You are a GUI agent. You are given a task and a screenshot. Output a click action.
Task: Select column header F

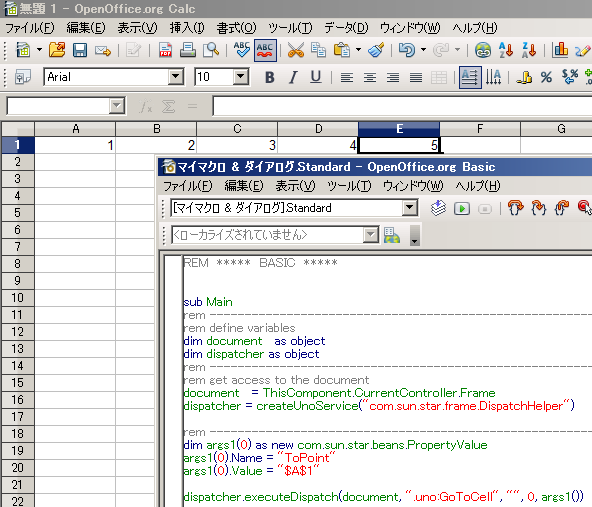coord(480,129)
